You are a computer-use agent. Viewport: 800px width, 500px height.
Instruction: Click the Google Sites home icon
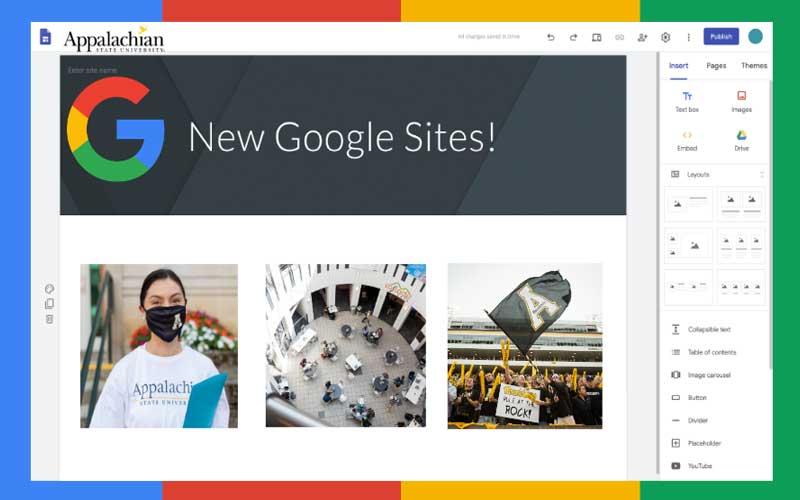45,37
